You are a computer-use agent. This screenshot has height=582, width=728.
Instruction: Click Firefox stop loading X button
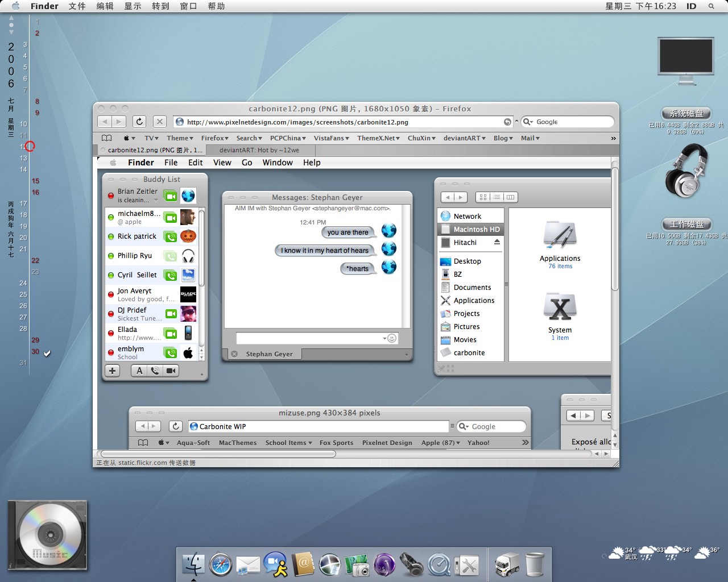160,121
